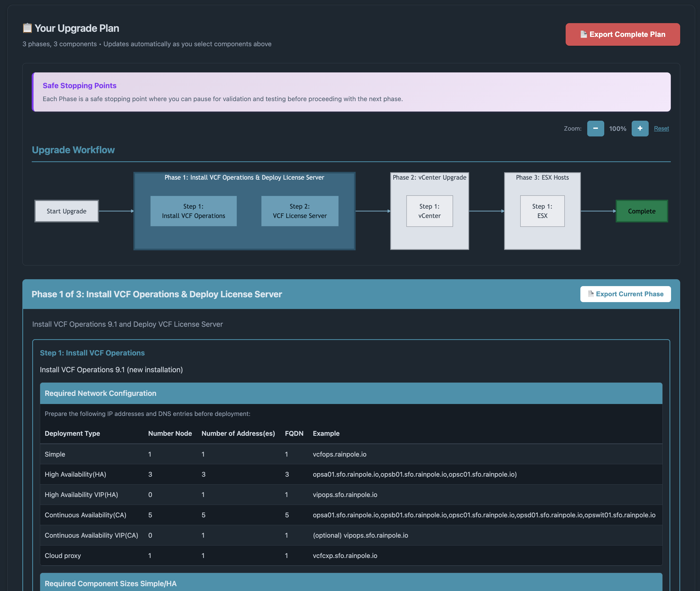The width and height of the screenshot is (700, 591).
Task: Click Number of Address(es) column header
Action: tap(238, 433)
